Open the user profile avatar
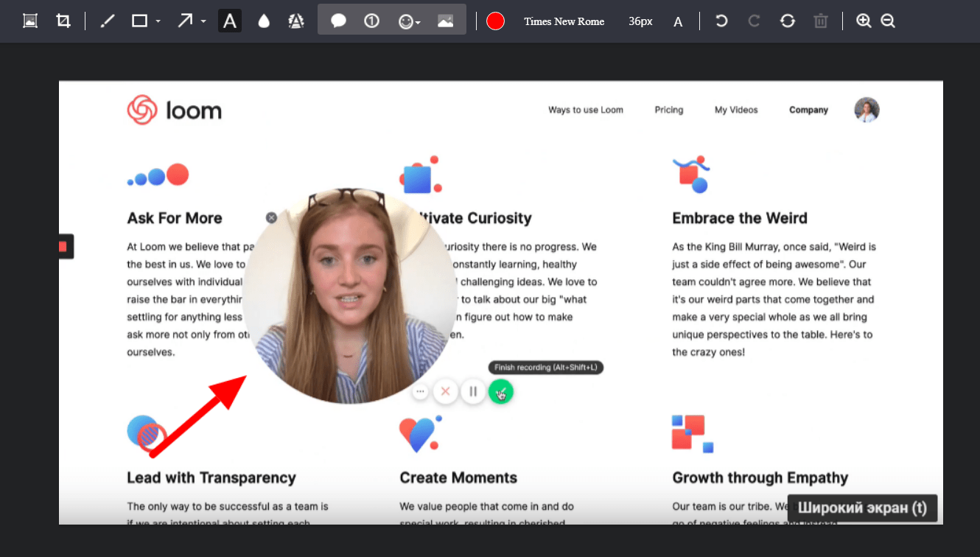 (x=867, y=110)
